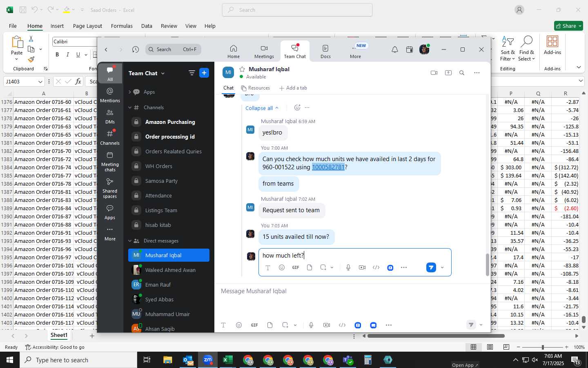Adjust the Excel zoom slider
Screen dimensions: 588x368
pyautogui.click(x=543, y=347)
